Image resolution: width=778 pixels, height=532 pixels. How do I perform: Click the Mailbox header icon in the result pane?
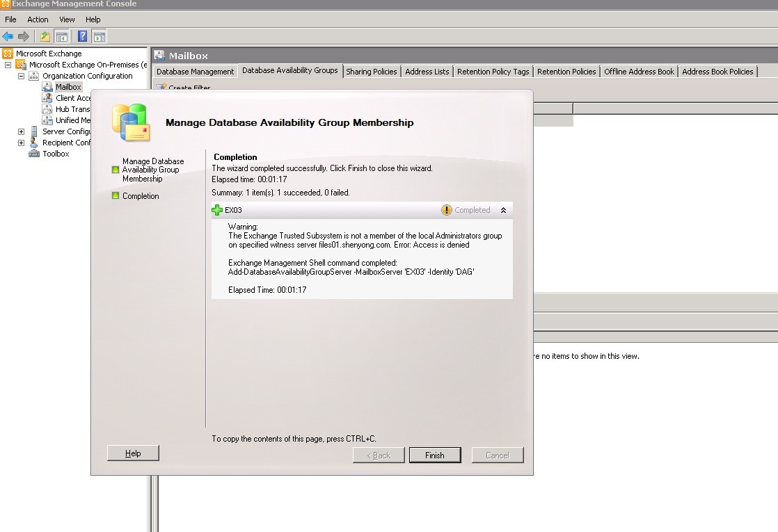[x=159, y=55]
